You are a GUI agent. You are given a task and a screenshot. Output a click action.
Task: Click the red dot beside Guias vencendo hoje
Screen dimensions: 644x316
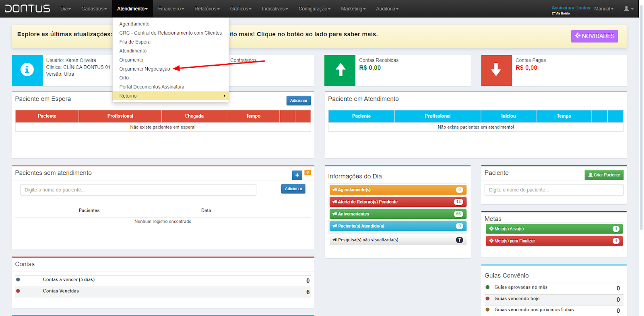click(x=487, y=298)
